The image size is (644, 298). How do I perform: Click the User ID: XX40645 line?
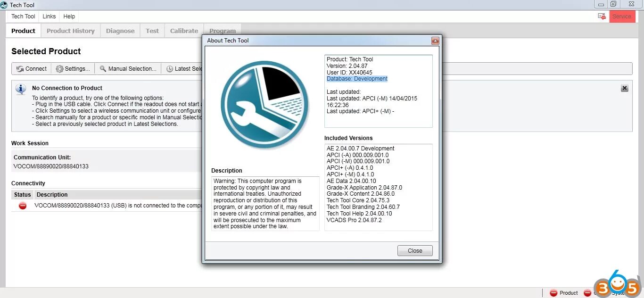pyautogui.click(x=349, y=73)
